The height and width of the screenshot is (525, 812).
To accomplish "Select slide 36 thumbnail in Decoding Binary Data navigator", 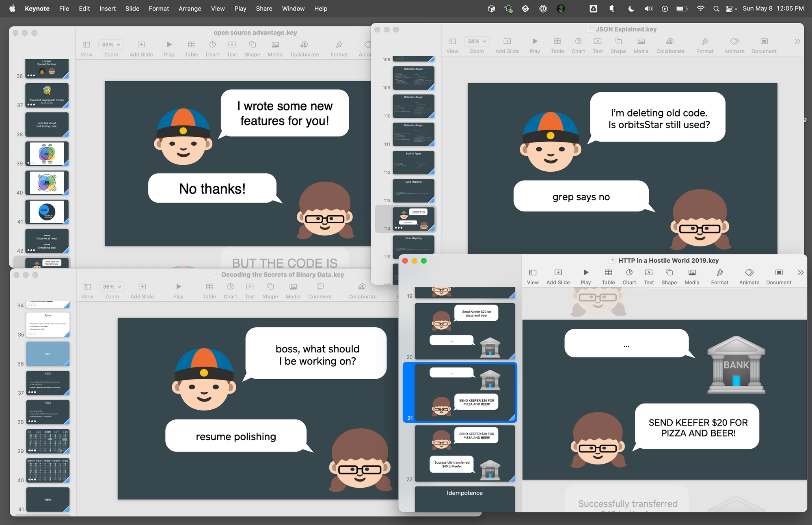I will pyautogui.click(x=48, y=354).
